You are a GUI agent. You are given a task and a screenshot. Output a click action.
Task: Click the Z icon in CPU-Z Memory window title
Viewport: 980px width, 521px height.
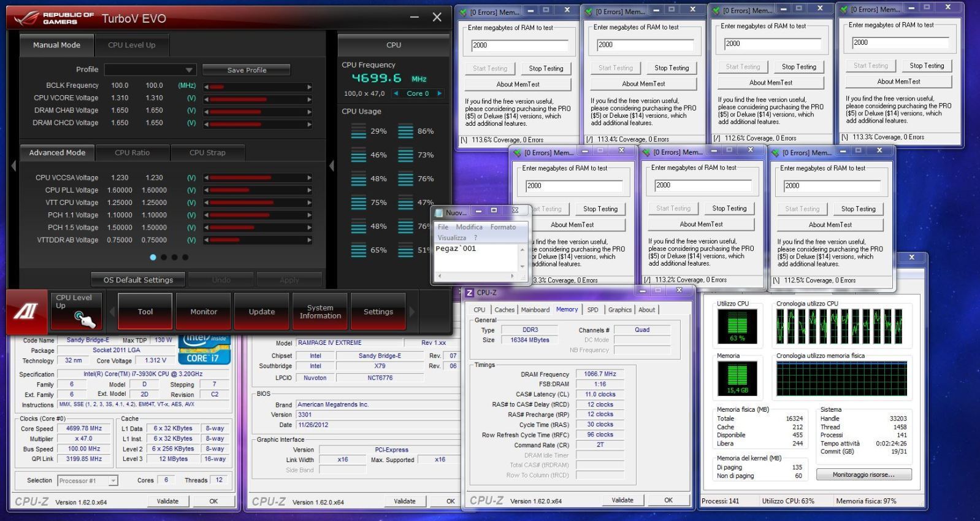coord(470,293)
